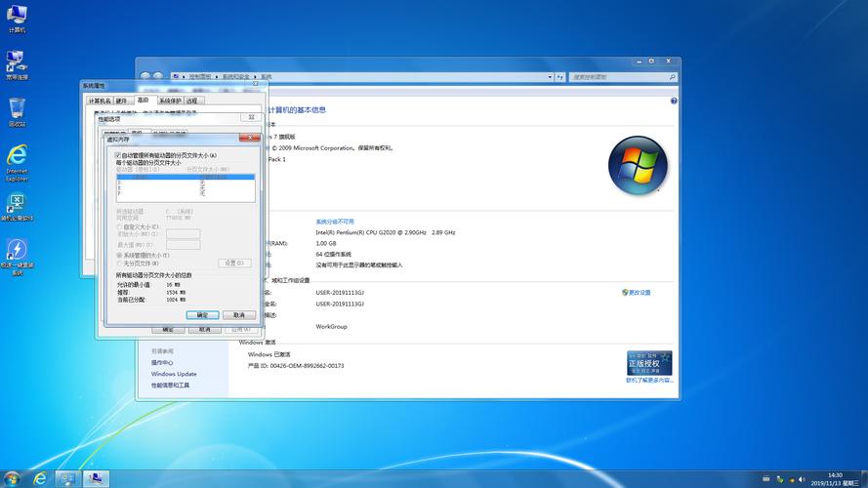Expand the 控制面板 breadcrumb arrow in address bar

pyautogui.click(x=218, y=76)
